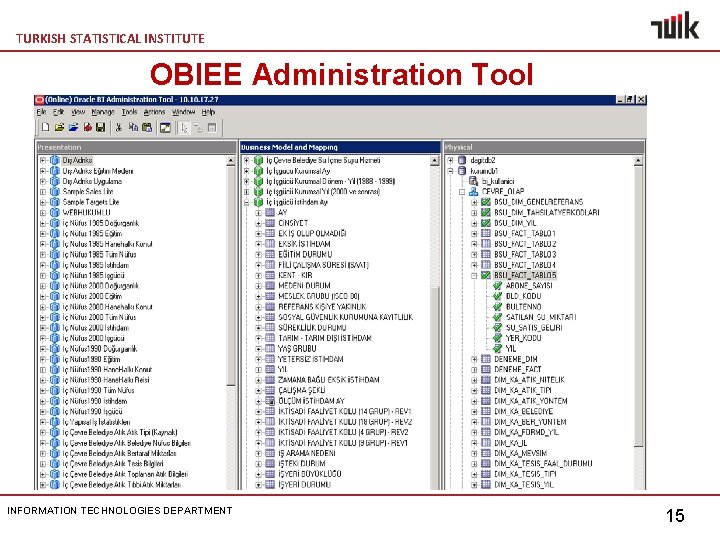Click green cube icon of İç İşgücü İstihdam Ay

pyautogui.click(x=259, y=202)
